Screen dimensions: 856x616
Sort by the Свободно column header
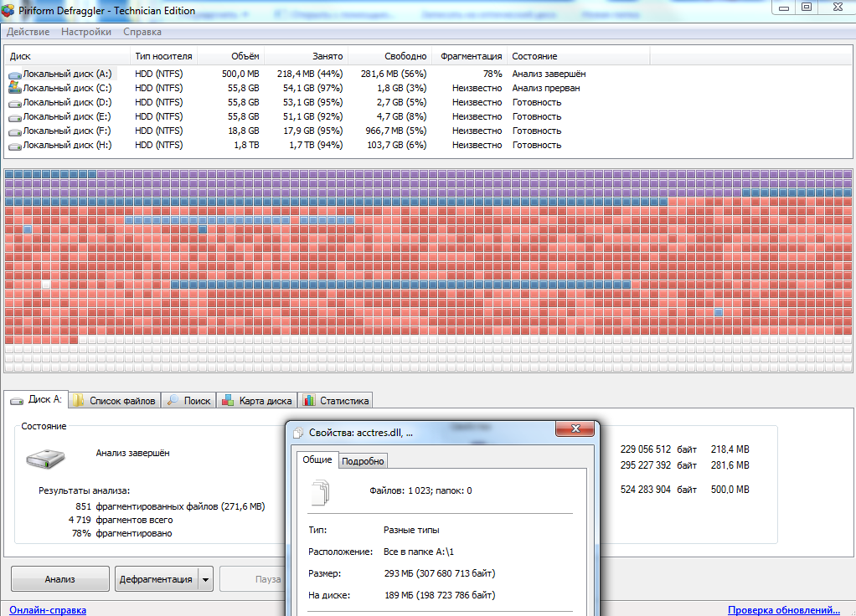click(390, 56)
